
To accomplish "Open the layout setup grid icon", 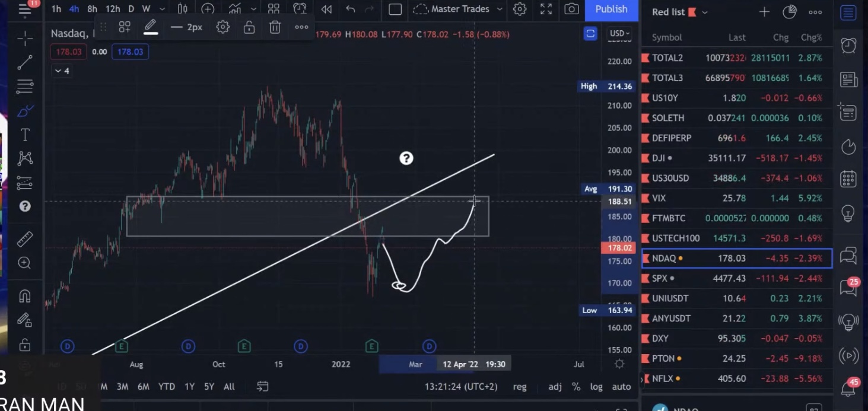I will click(274, 9).
